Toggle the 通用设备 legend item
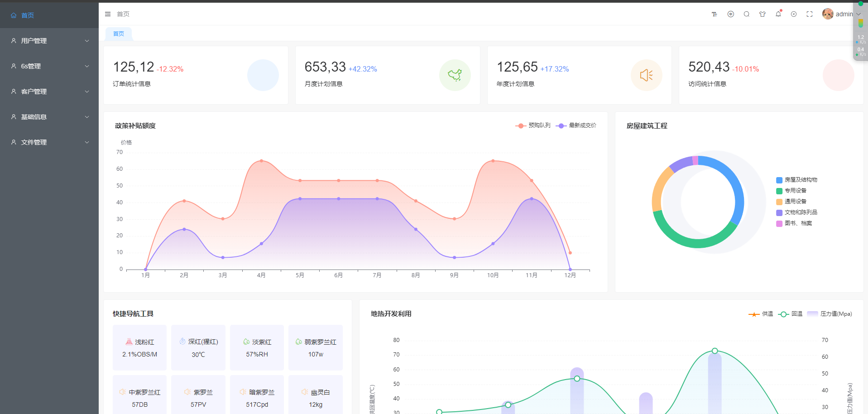Viewport: 868px width, 414px height. click(x=791, y=202)
